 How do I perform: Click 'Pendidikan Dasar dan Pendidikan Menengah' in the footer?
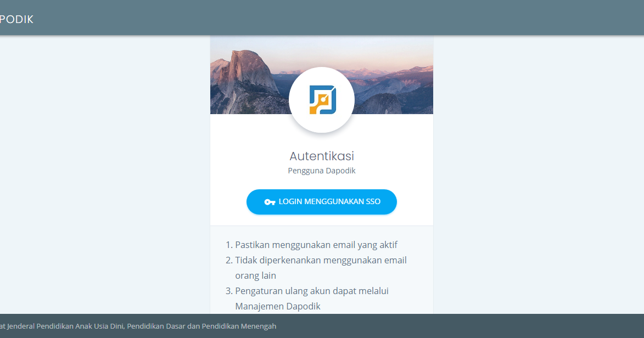[x=201, y=326]
